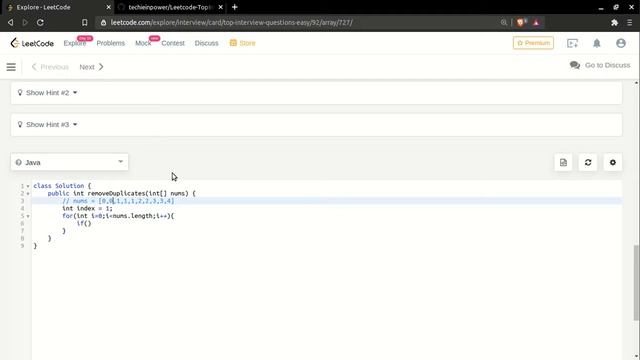Viewport: 640px width, 360px height.
Task: Close the techieinpower GitHub tab
Action: tap(220, 7)
